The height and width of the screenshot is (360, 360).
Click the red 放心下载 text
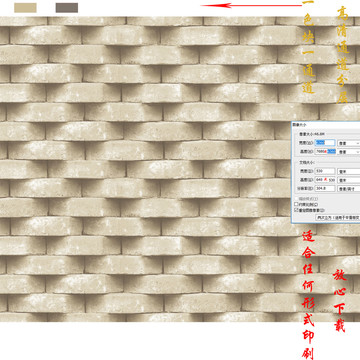pos(339,301)
